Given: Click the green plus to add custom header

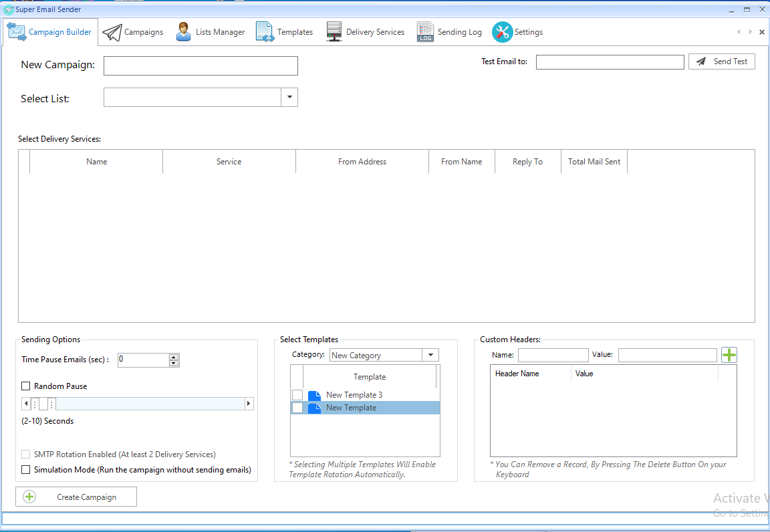Looking at the screenshot, I should point(729,355).
